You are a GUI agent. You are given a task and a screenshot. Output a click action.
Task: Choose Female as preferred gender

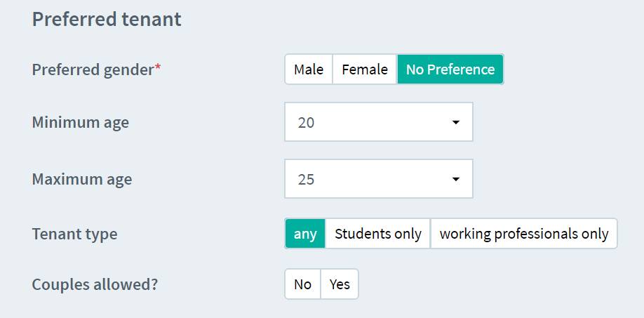coord(364,69)
